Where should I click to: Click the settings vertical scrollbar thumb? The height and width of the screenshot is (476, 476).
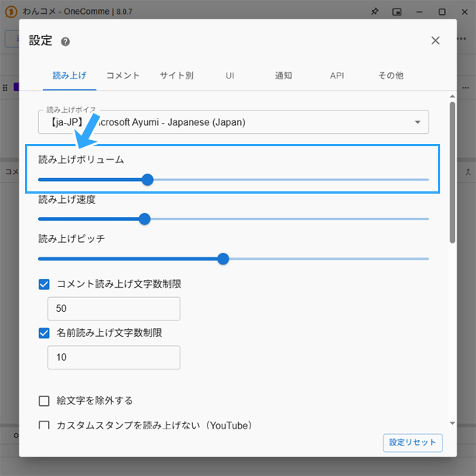click(x=453, y=173)
